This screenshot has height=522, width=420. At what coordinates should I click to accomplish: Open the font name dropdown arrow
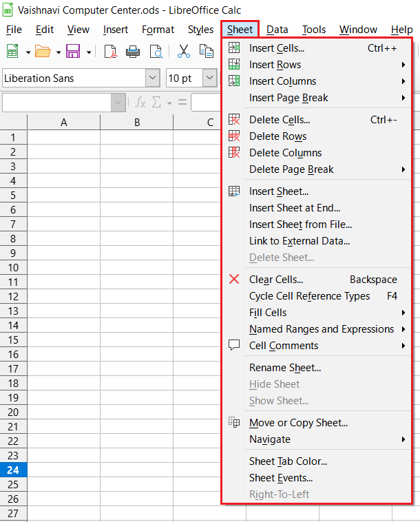152,78
